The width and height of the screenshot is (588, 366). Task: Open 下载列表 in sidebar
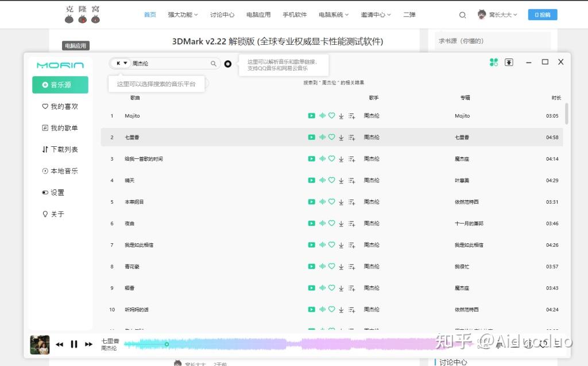[60, 150]
